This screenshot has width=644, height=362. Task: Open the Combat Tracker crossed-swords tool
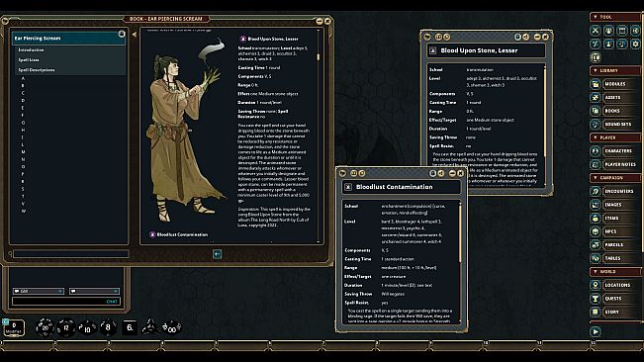[x=596, y=31]
